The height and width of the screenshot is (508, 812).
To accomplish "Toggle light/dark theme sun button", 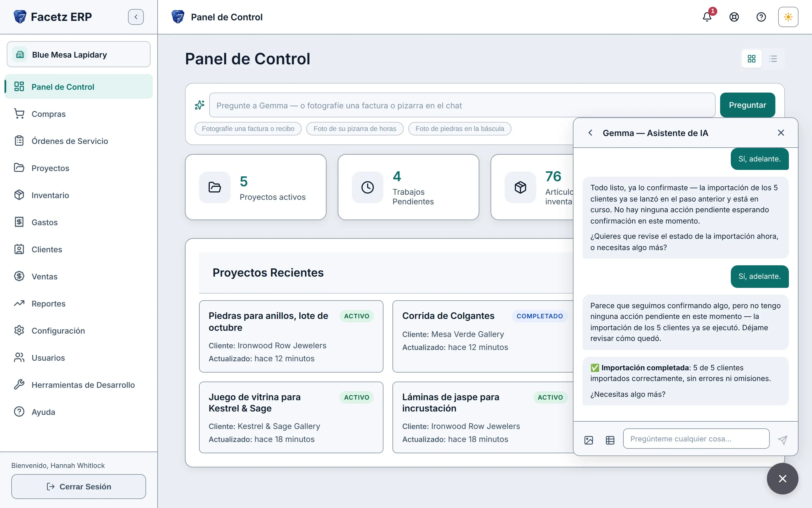I will [788, 17].
